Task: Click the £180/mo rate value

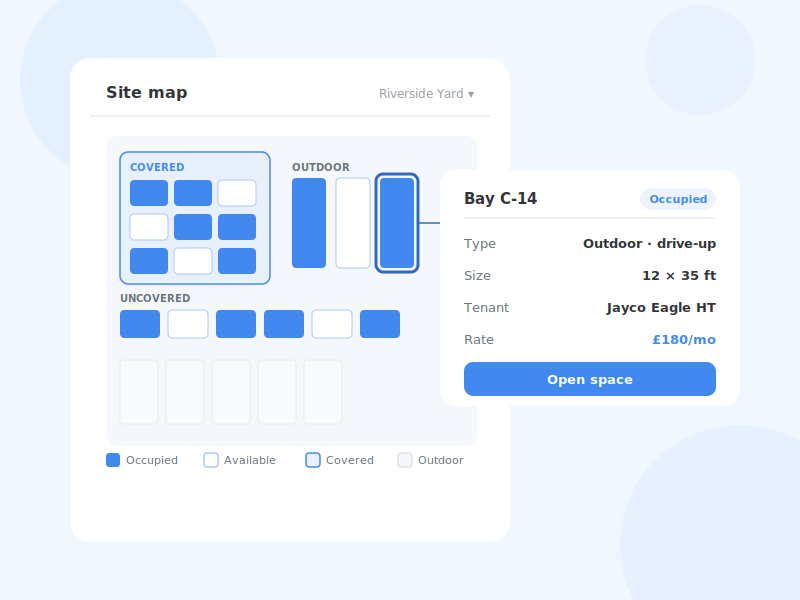Action: coord(684,340)
